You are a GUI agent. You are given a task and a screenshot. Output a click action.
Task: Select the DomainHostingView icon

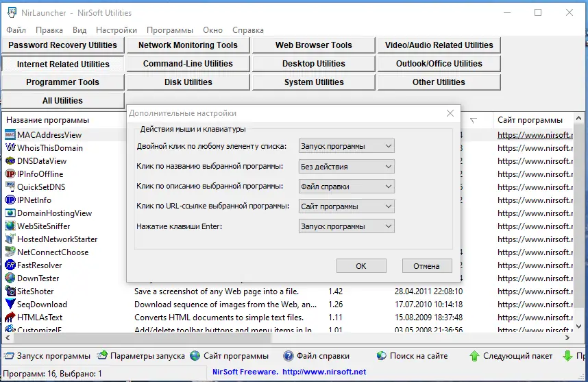click(10, 213)
